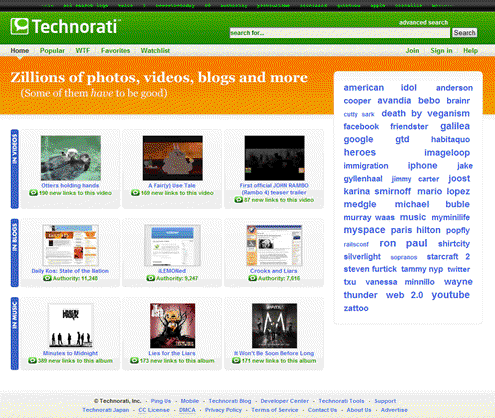Go to the Home tab

[20, 51]
